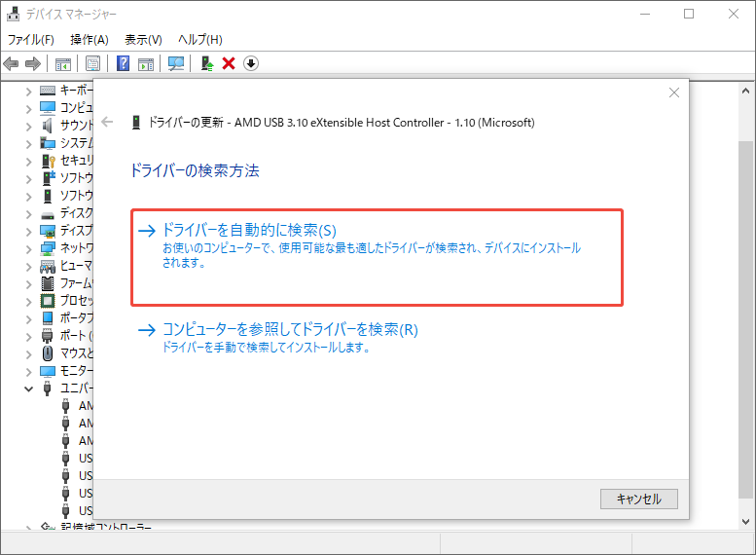The image size is (756, 555).
Task: Click the red X Uninstall device icon
Action: point(229,63)
